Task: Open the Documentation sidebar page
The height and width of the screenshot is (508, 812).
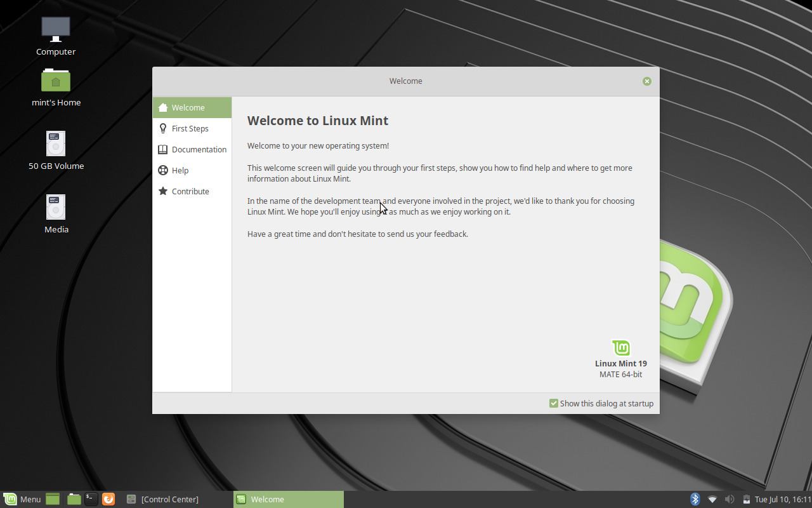Action: 192,149
